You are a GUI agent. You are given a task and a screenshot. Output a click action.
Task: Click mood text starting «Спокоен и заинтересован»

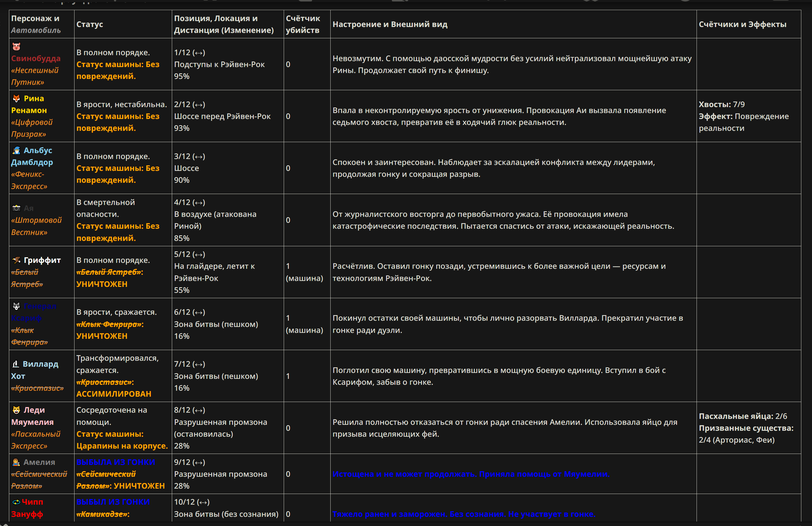494,169
